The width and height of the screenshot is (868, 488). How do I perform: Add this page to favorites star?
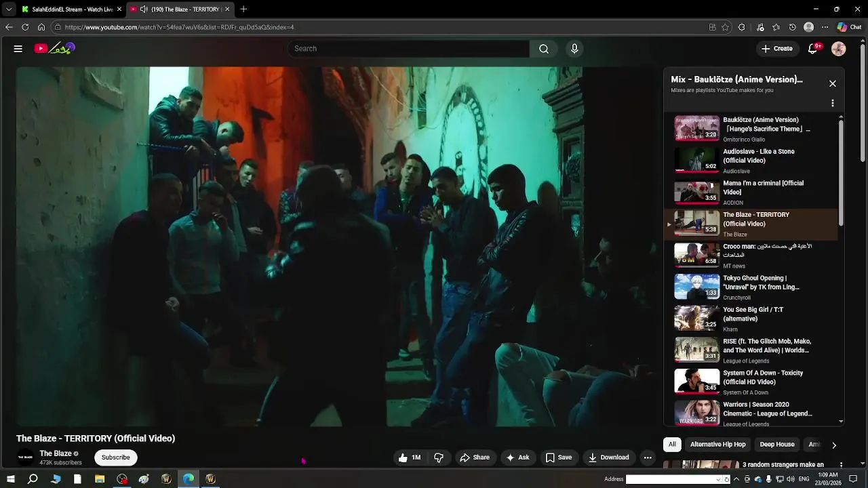(726, 27)
